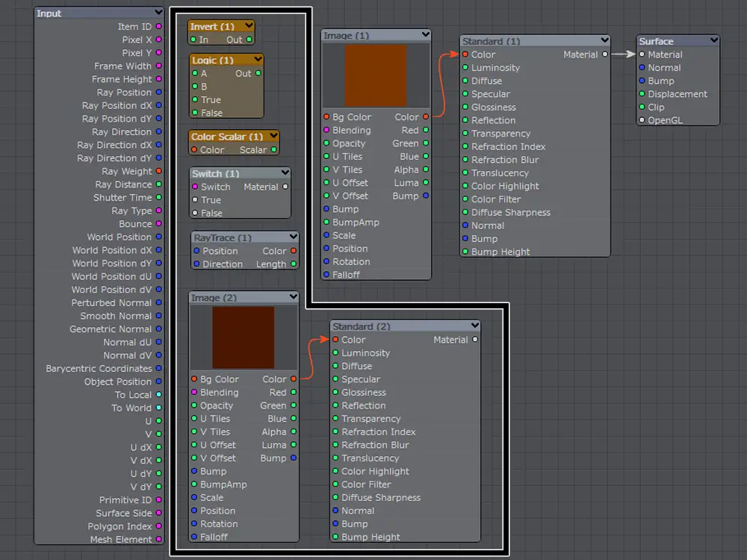Expand the Surface node header dropdown arrow
The image size is (747, 560).
tap(713, 41)
